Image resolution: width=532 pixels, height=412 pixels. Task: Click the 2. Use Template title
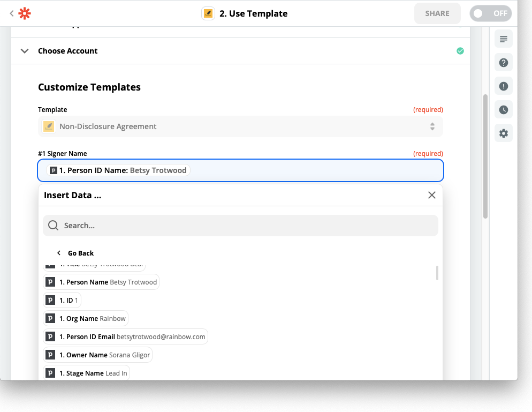point(254,13)
